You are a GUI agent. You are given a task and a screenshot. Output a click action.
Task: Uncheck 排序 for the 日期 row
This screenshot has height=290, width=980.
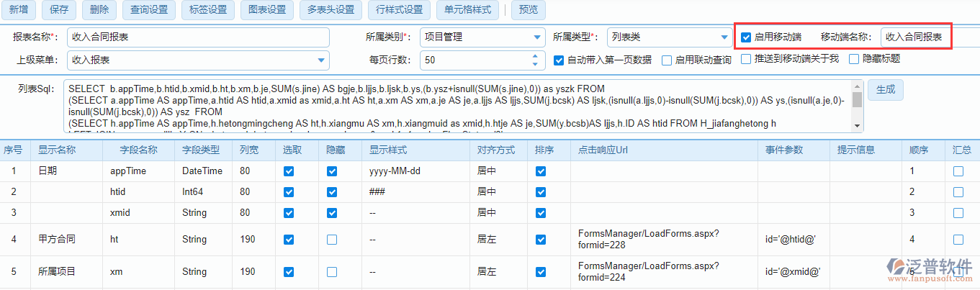point(541,171)
